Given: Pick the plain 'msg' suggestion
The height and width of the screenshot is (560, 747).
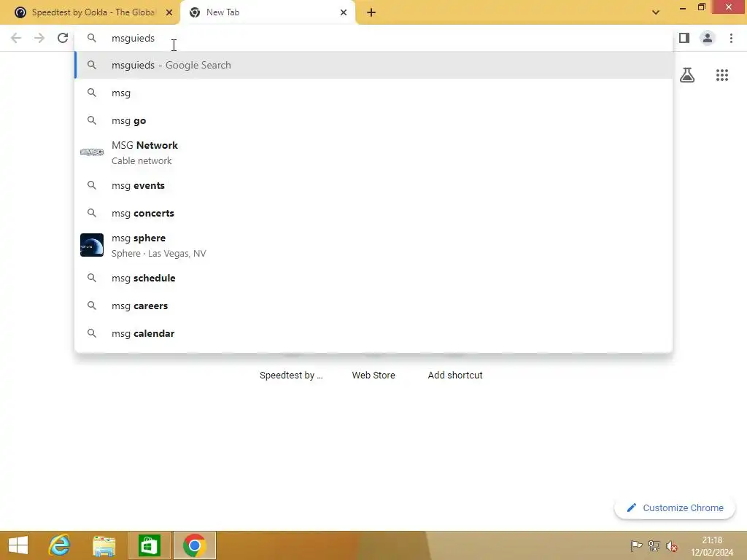Looking at the screenshot, I should [x=373, y=93].
